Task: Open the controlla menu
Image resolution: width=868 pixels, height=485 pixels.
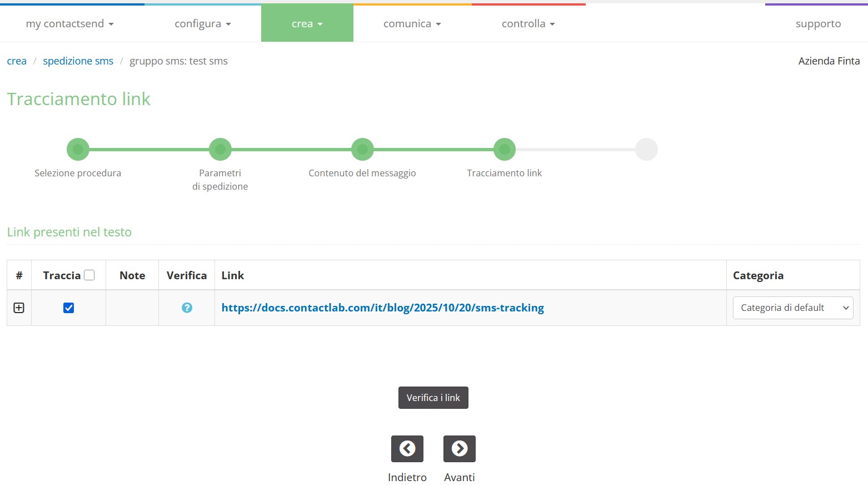Action: tap(528, 24)
